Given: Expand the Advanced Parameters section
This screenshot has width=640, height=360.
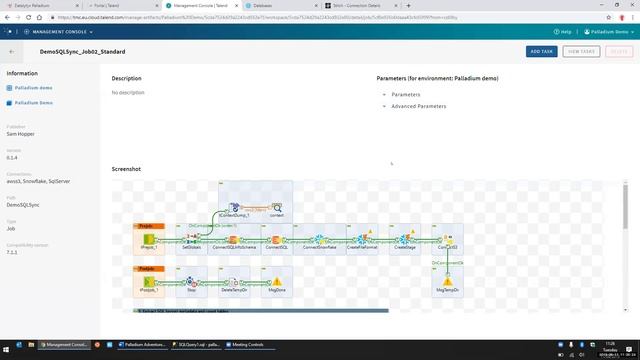Looking at the screenshot, I should pos(415,106).
